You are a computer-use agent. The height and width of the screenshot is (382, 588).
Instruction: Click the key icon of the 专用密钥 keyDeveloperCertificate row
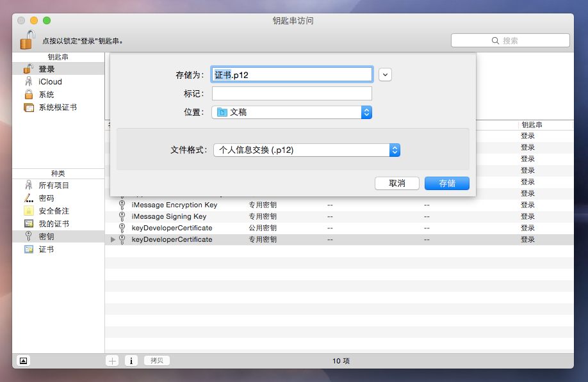coord(122,240)
